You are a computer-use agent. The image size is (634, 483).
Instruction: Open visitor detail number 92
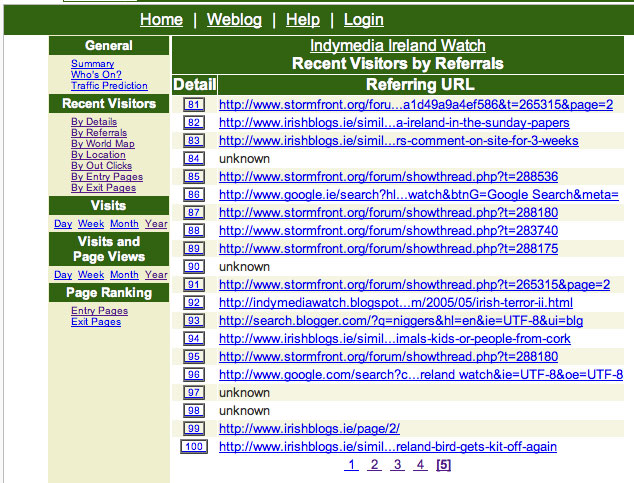click(x=194, y=303)
